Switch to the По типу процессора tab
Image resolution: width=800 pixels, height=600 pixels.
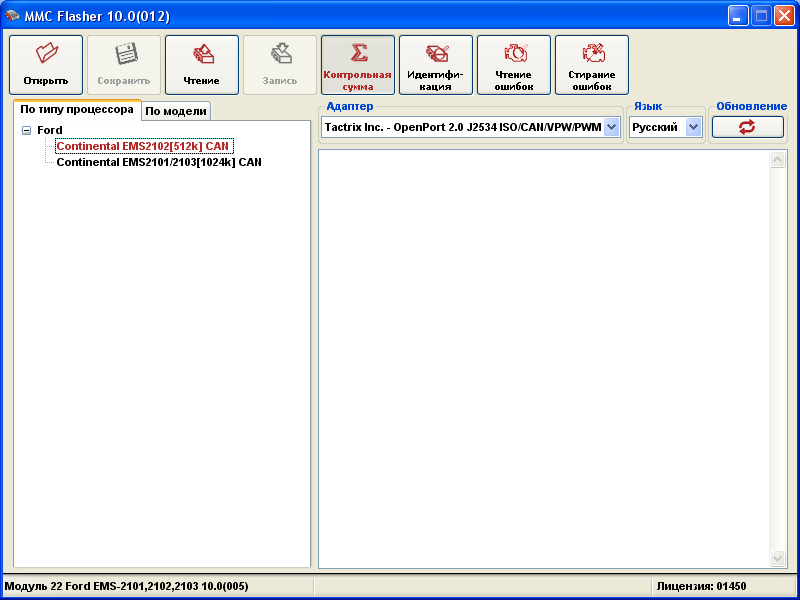coord(77,110)
